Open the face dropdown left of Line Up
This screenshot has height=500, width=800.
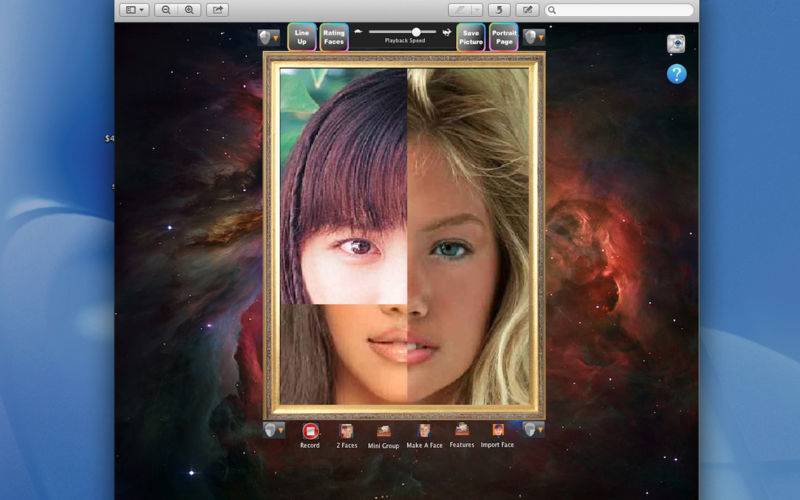tap(268, 38)
